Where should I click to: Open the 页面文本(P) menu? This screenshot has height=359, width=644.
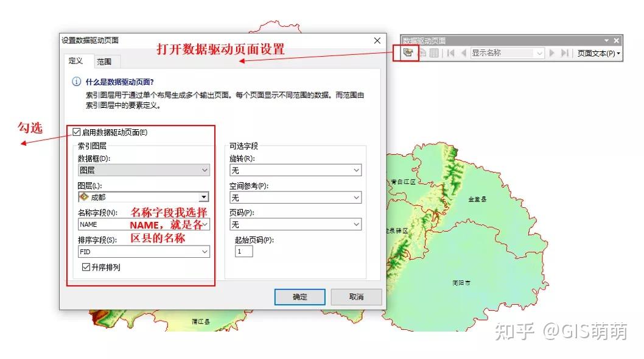(598, 53)
